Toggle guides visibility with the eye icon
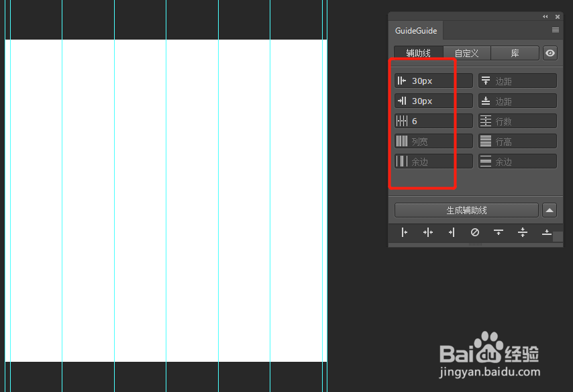 tap(550, 53)
